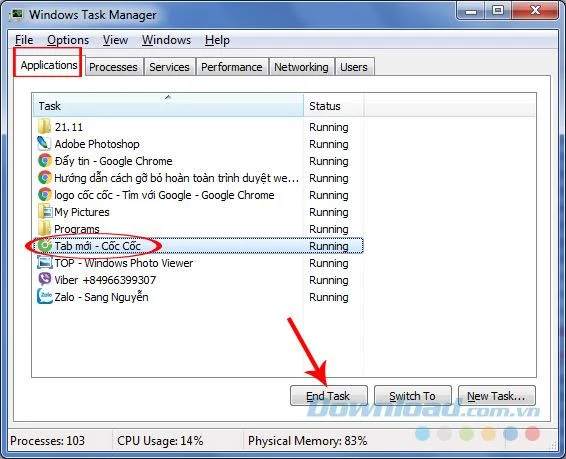Image resolution: width=566 pixels, height=459 pixels.
Task: Select Zalo - Sang Nguyễn task
Action: 198,297
